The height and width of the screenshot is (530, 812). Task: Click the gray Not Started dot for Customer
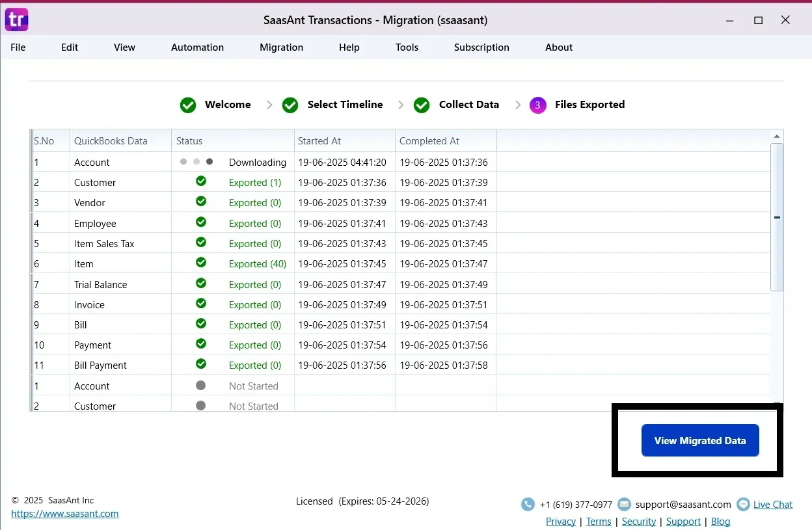point(201,406)
